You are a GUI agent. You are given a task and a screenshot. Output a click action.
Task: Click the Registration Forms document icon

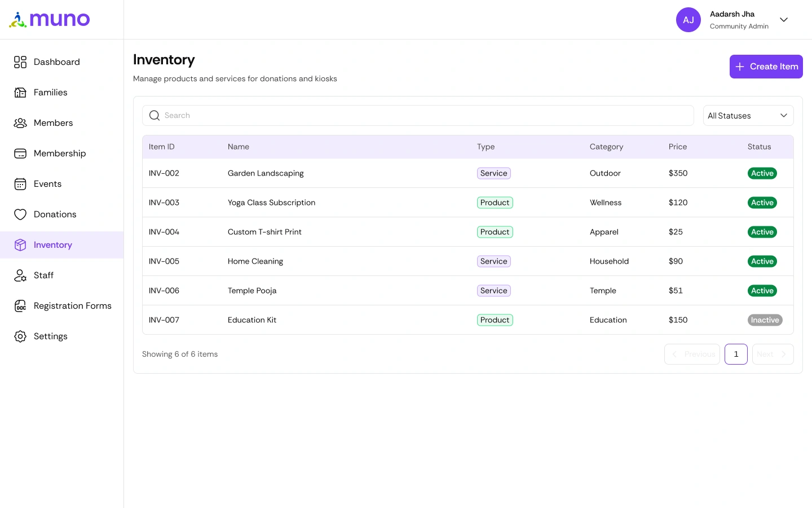pos(20,306)
